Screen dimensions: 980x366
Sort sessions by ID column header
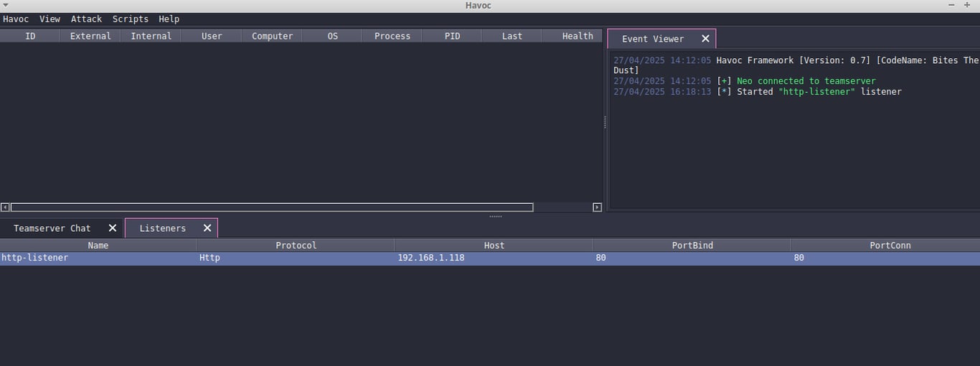(30, 36)
